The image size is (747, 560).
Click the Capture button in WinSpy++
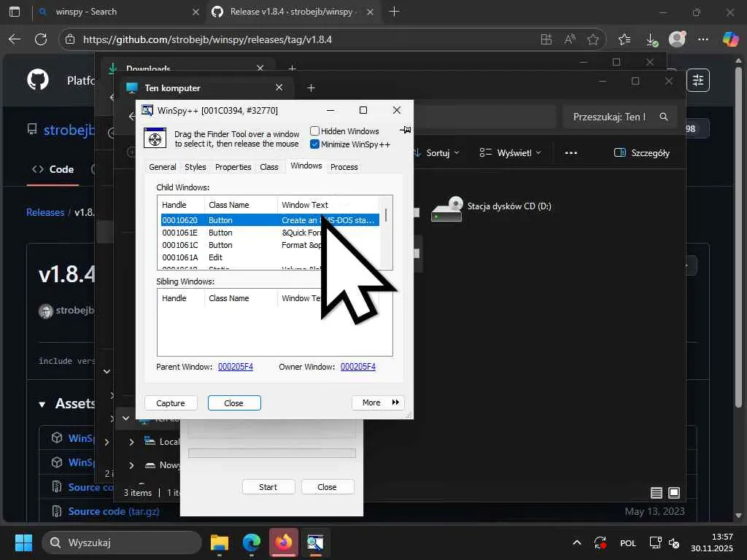pos(171,402)
